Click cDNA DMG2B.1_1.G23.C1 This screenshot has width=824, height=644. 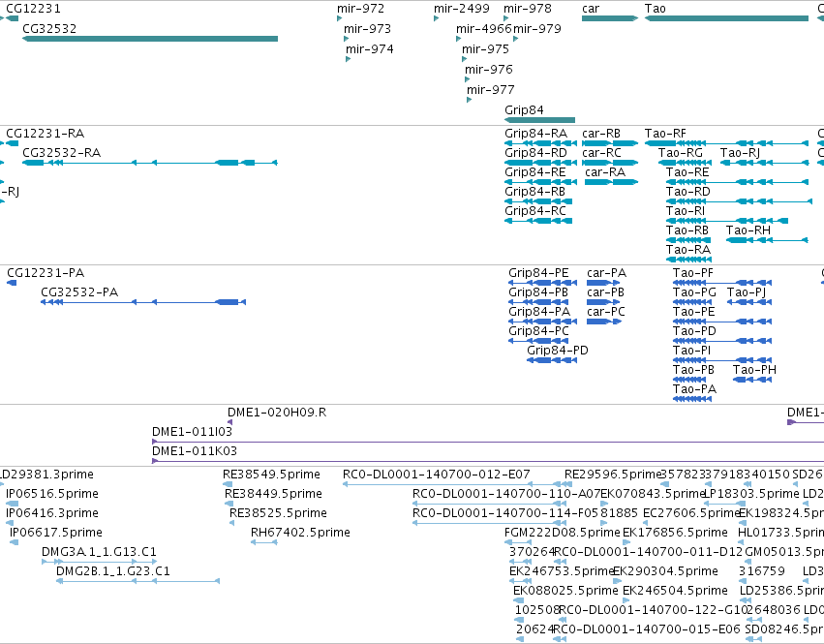pyautogui.click(x=137, y=581)
